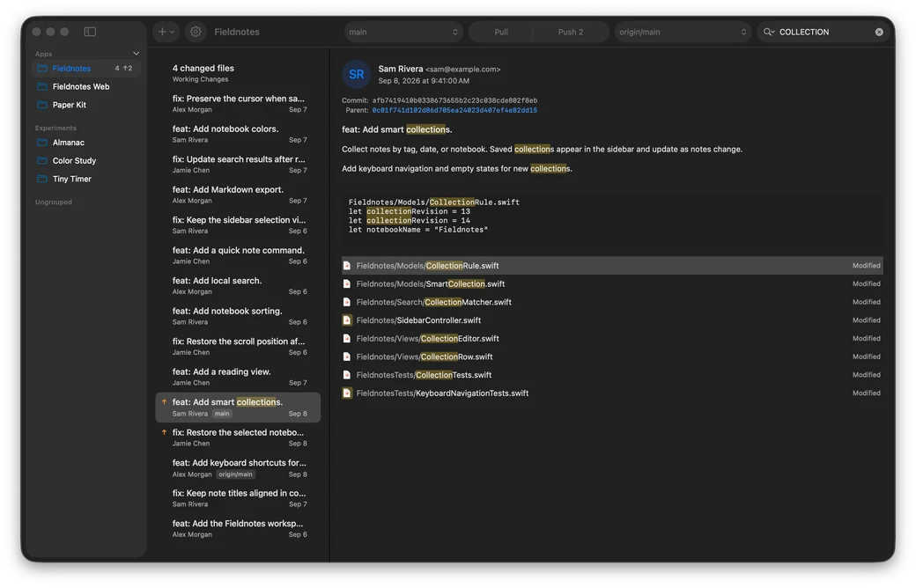Image resolution: width=916 pixels, height=588 pixels.
Task: Click the search magnifier icon
Action: tap(768, 32)
